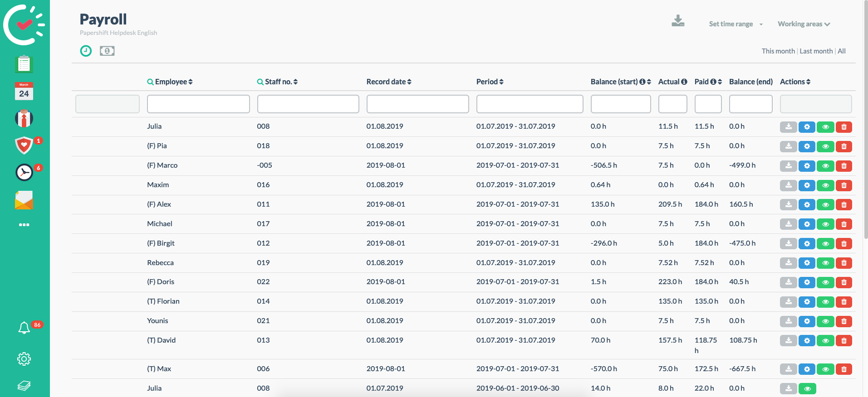Viewport: 868px width, 397px height.
Task: Open the Papershift logo home
Action: [24, 24]
